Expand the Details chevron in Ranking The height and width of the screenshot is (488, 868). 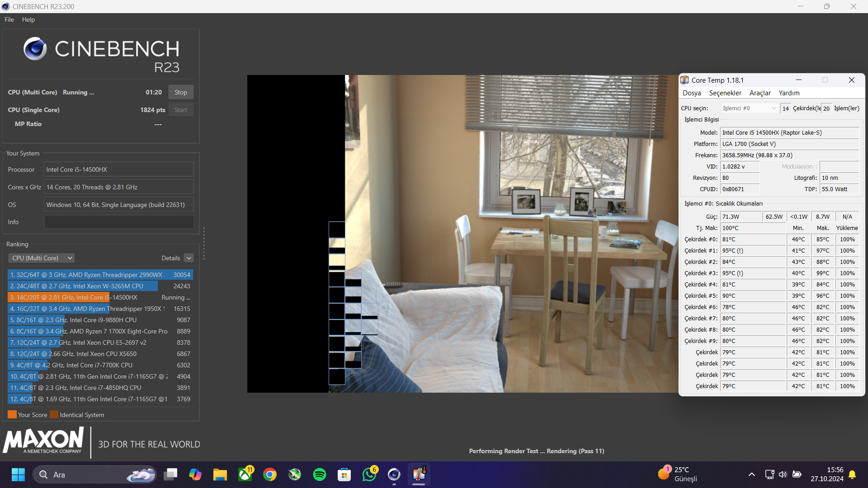coord(189,258)
